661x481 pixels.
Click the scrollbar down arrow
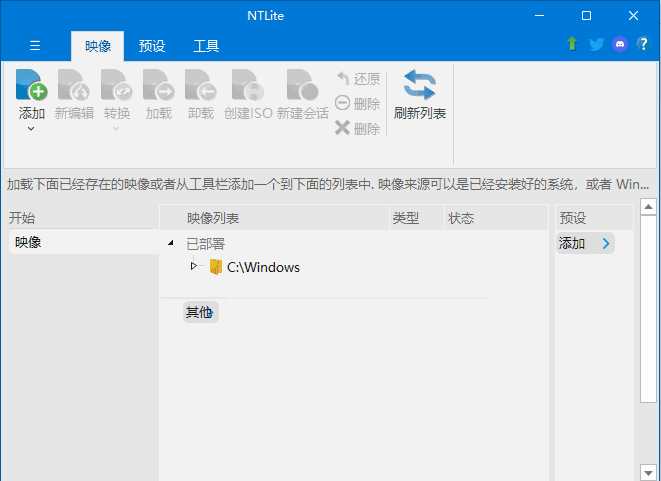[648, 473]
